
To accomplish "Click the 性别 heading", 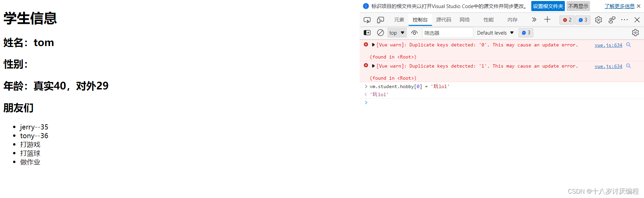I will pyautogui.click(x=15, y=64).
